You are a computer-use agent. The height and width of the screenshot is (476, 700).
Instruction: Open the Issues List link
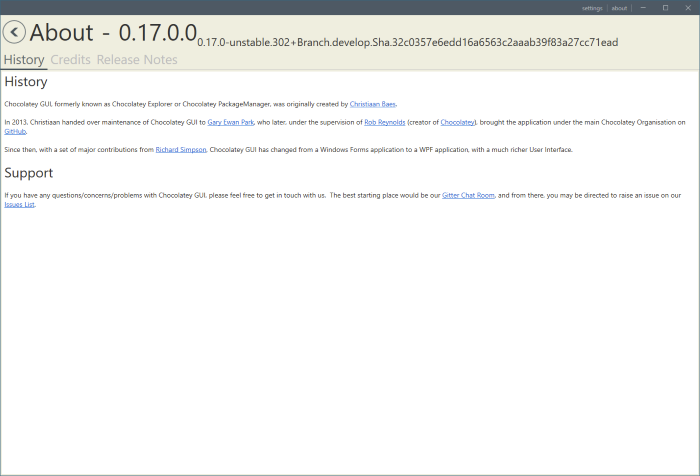coord(19,205)
